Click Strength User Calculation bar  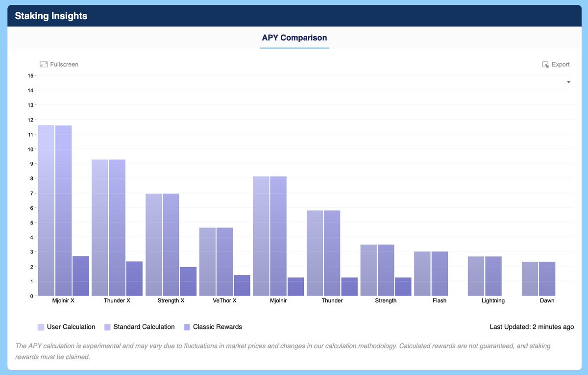368,270
